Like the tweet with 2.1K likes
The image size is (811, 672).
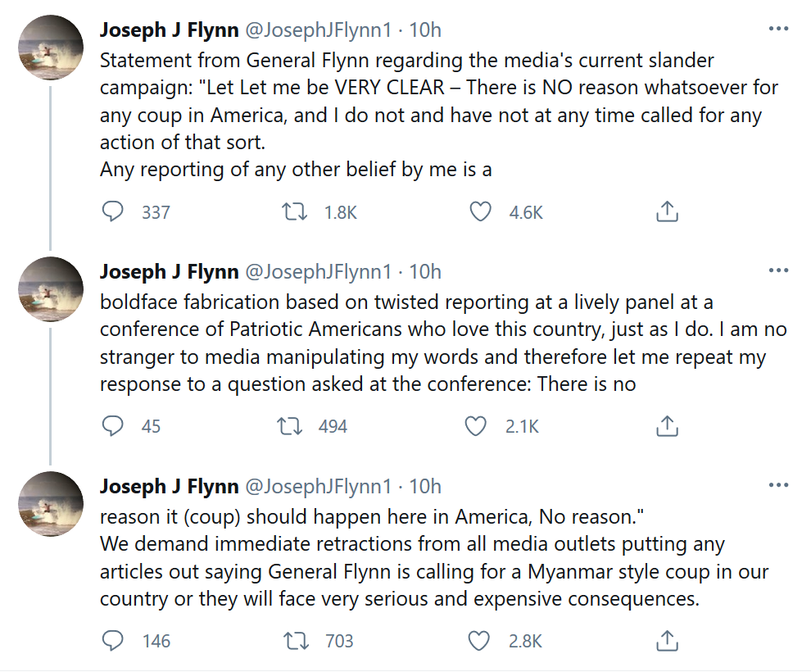pyautogui.click(x=476, y=426)
